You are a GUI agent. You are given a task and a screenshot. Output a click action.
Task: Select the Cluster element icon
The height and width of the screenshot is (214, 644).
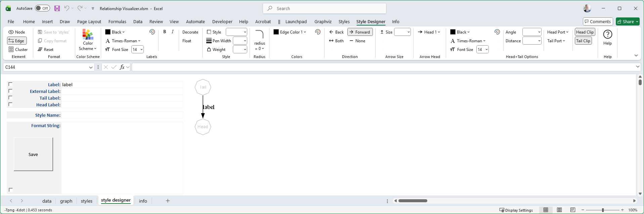point(11,50)
